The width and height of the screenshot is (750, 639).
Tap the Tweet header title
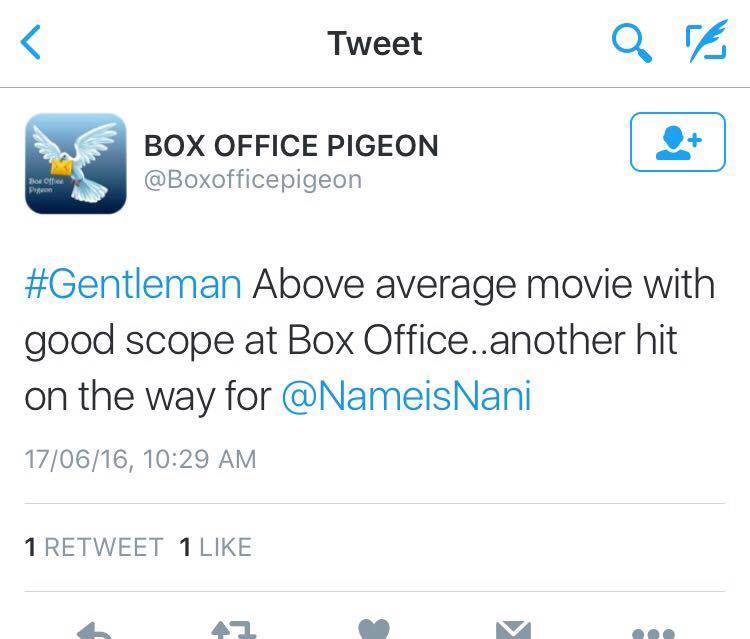tap(375, 43)
